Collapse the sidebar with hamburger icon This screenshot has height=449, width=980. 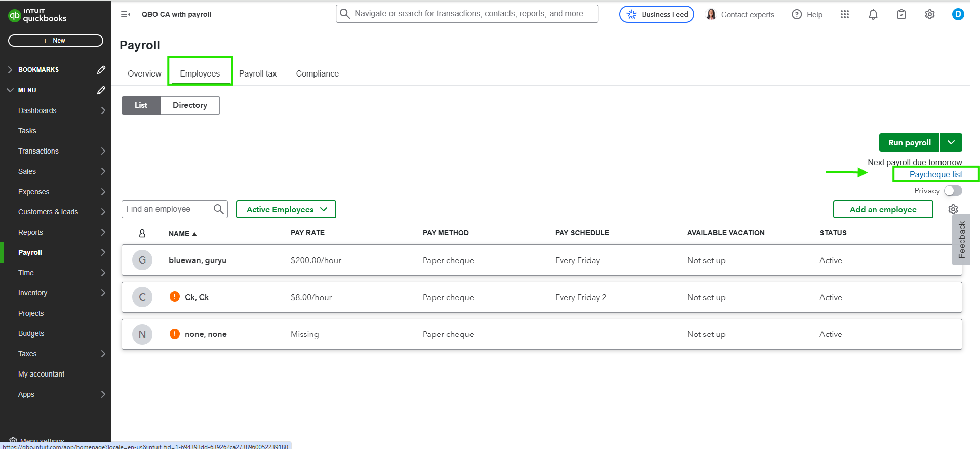126,14
